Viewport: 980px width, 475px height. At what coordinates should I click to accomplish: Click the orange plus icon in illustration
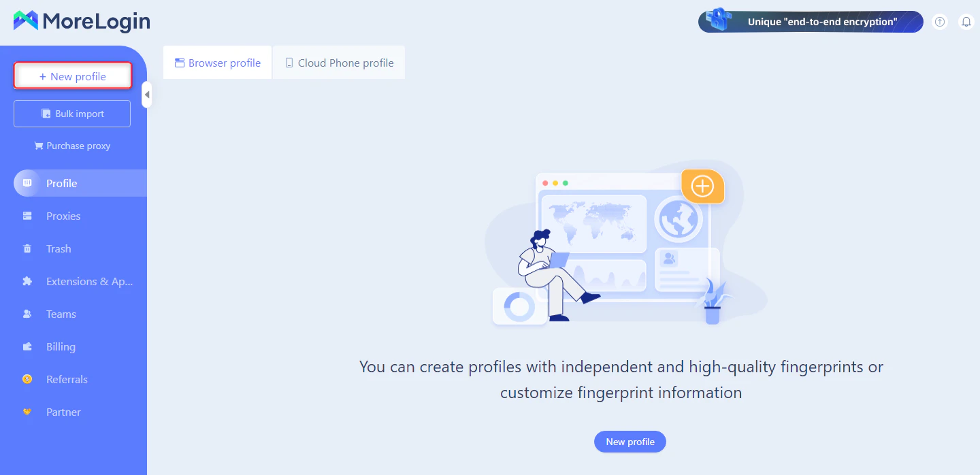coord(702,186)
